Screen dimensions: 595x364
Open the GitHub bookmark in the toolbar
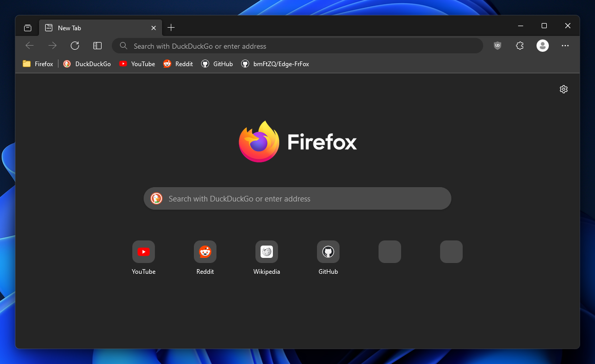216,64
